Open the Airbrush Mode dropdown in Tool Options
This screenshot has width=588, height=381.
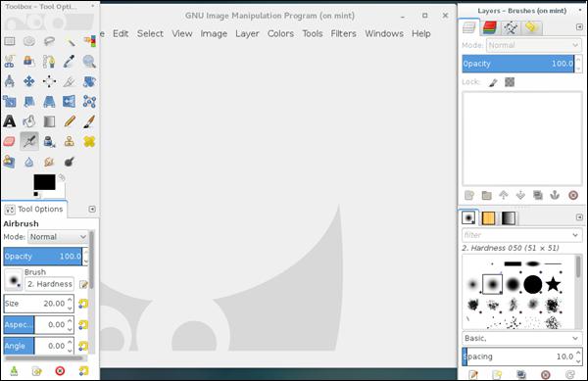(58, 237)
